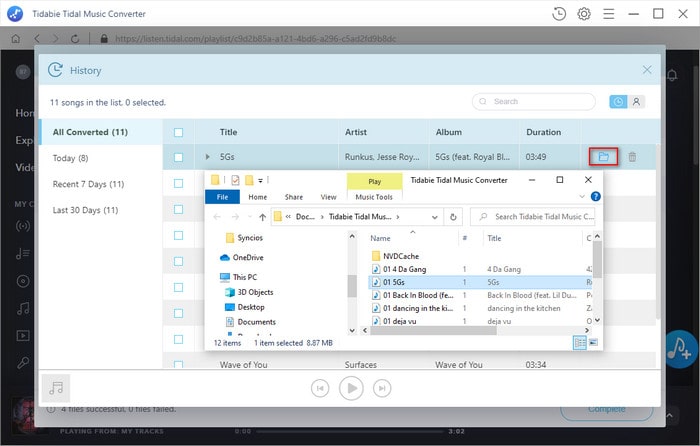Sort Explorer files by Name column

click(x=380, y=238)
